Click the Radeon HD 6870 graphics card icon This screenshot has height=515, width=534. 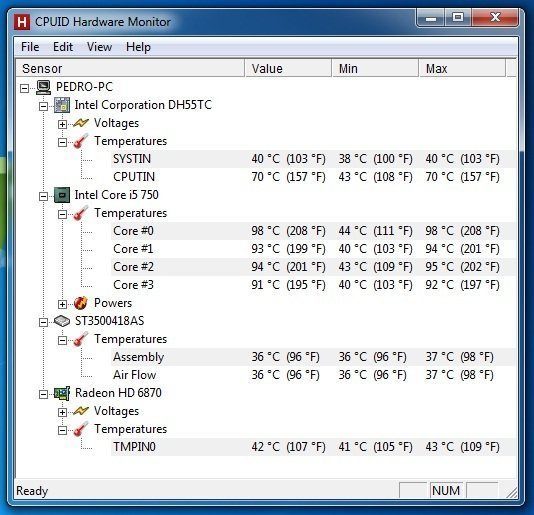click(62, 393)
